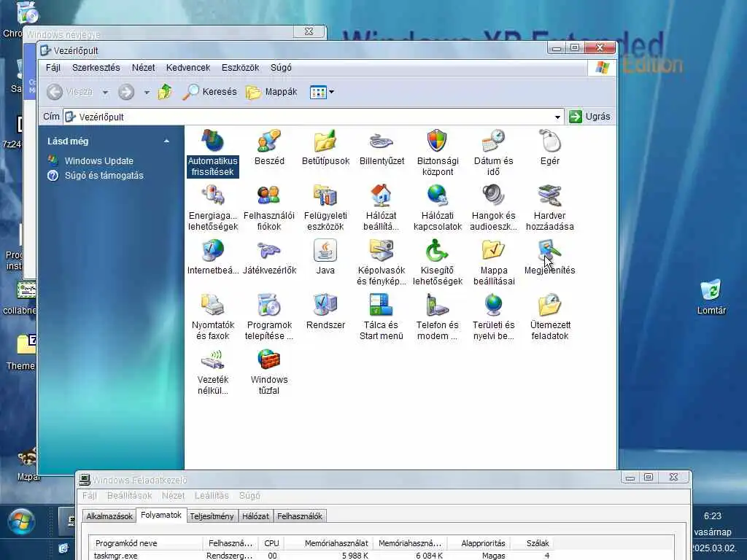The width and height of the screenshot is (747, 560).
Task: Open Súgó és támogatás link
Action: [x=104, y=176]
